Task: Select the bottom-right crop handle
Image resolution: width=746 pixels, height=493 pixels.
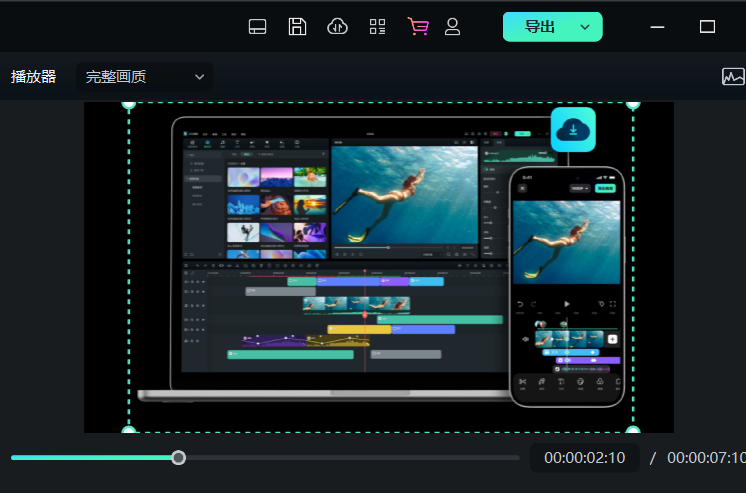Action: click(632, 431)
